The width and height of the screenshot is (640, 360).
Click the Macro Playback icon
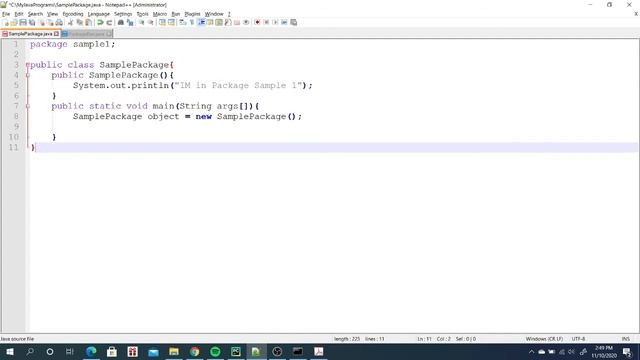(275, 22)
